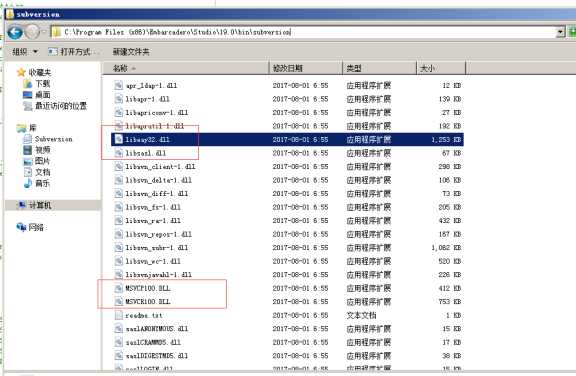Click the 1,253 KB size of libeay32.dll
Image resolution: width=576 pixels, height=376 pixels.
(x=446, y=140)
